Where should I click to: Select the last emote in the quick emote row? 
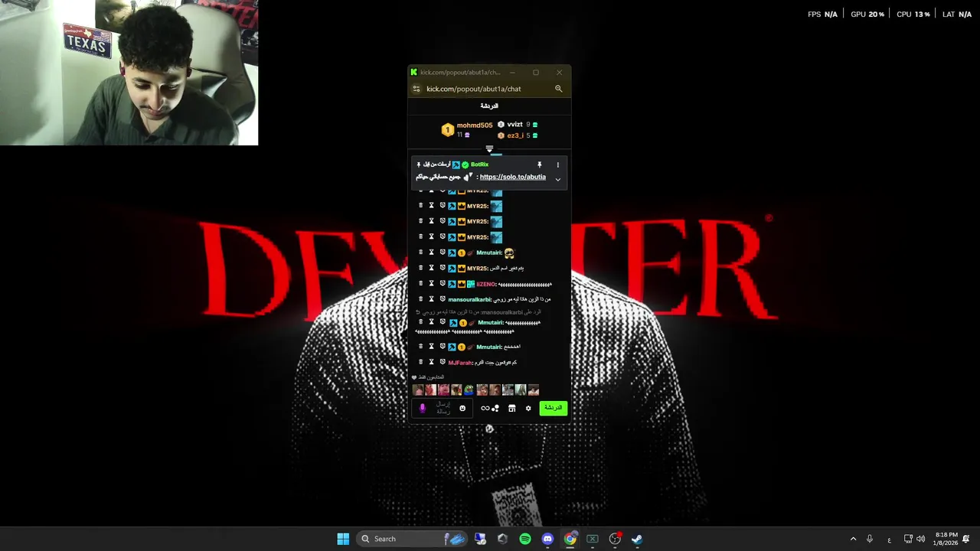[x=534, y=390]
